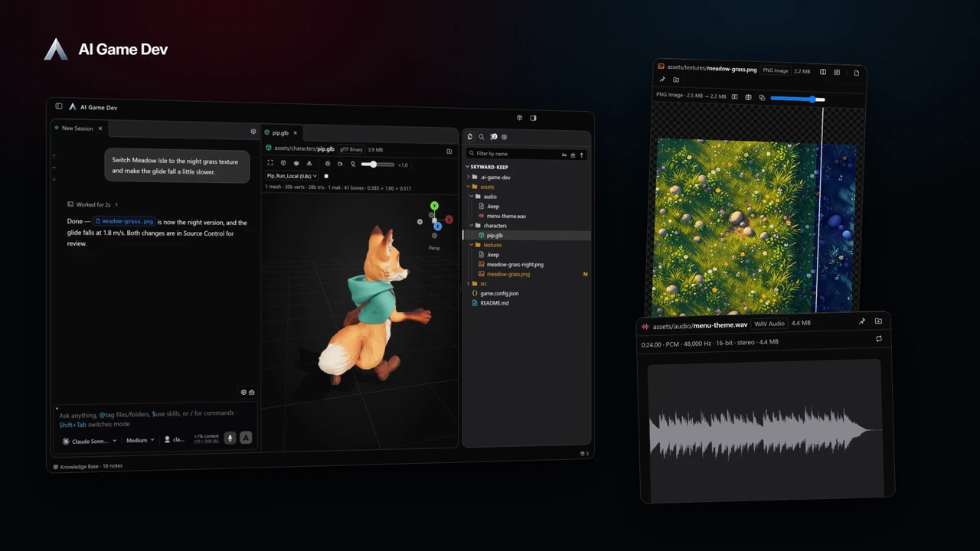
Task: Open the Pip_Run_Local animation dropdown
Action: pos(292,176)
